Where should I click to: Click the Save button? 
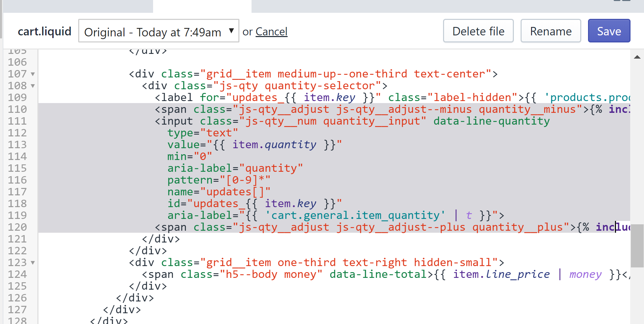[x=609, y=31]
